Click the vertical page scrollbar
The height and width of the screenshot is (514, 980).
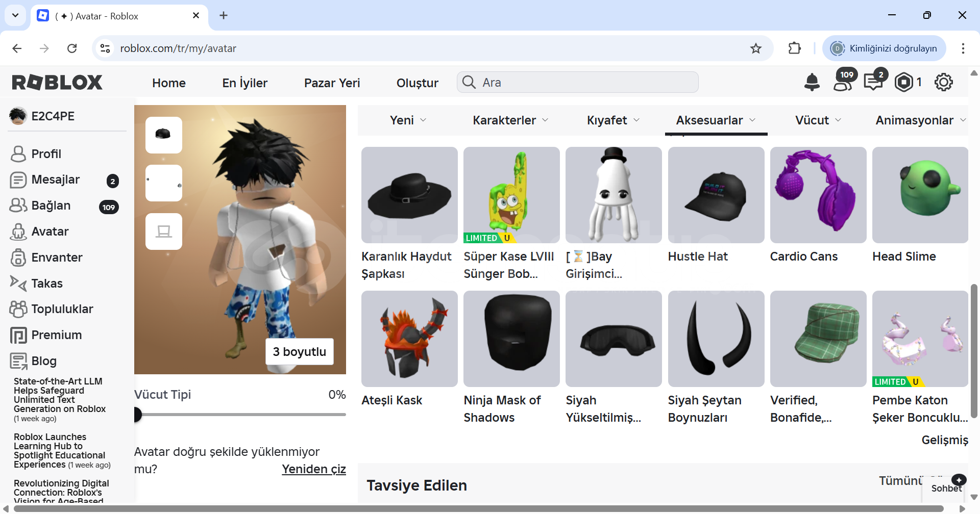pos(974,351)
